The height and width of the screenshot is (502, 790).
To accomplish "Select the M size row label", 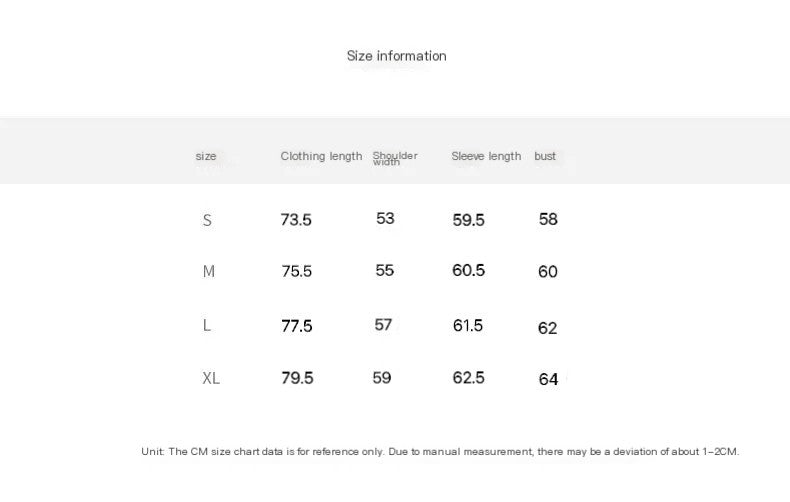I will tap(209, 271).
